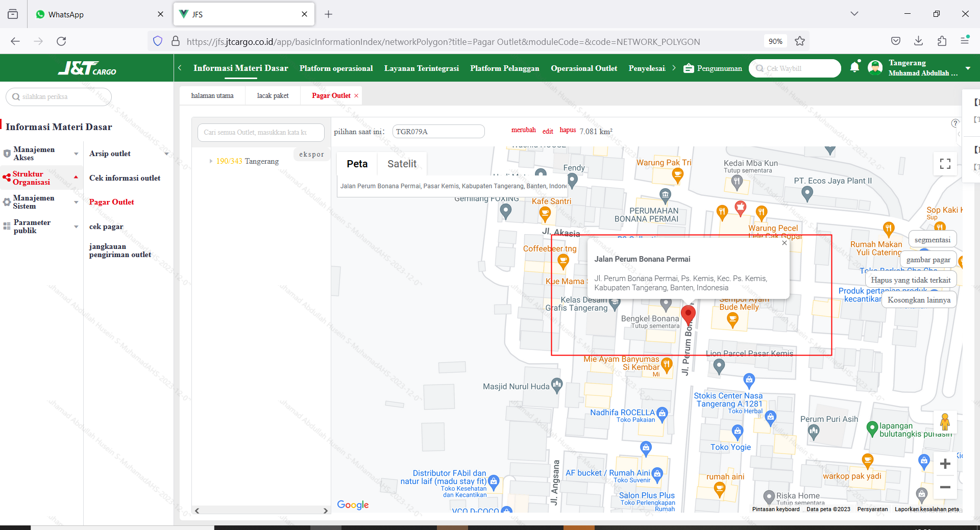The height and width of the screenshot is (530, 980).
Task: Switch to Peta map view
Action: click(357, 164)
